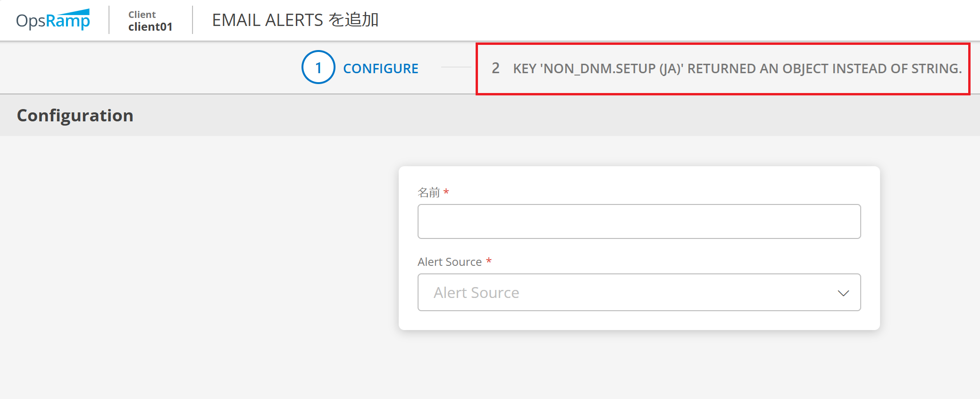The height and width of the screenshot is (399, 980).
Task: Click the connector line between steps
Action: (x=456, y=68)
